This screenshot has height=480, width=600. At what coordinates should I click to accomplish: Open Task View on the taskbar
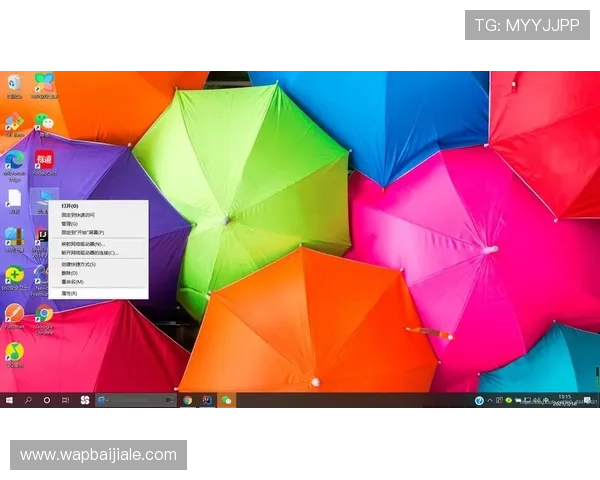point(66,400)
